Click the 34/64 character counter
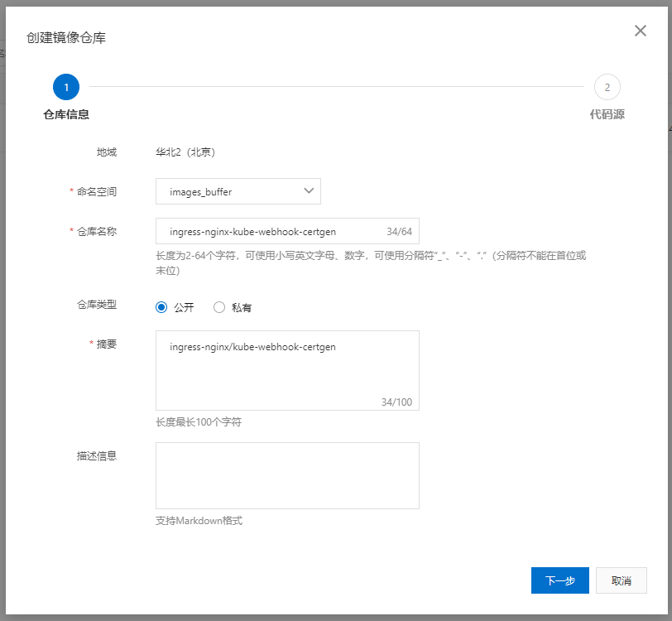672x621 pixels. click(x=399, y=232)
